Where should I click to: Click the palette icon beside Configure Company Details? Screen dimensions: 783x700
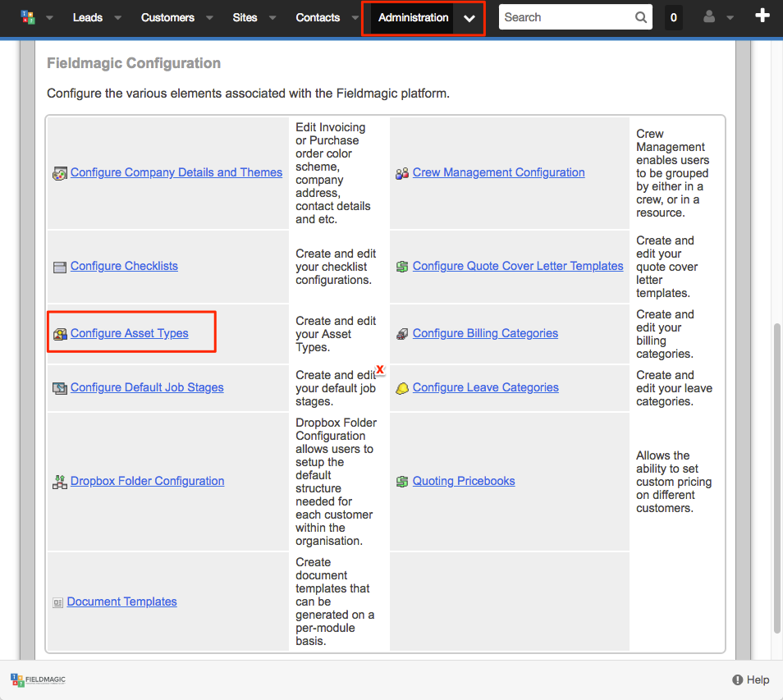click(x=59, y=173)
